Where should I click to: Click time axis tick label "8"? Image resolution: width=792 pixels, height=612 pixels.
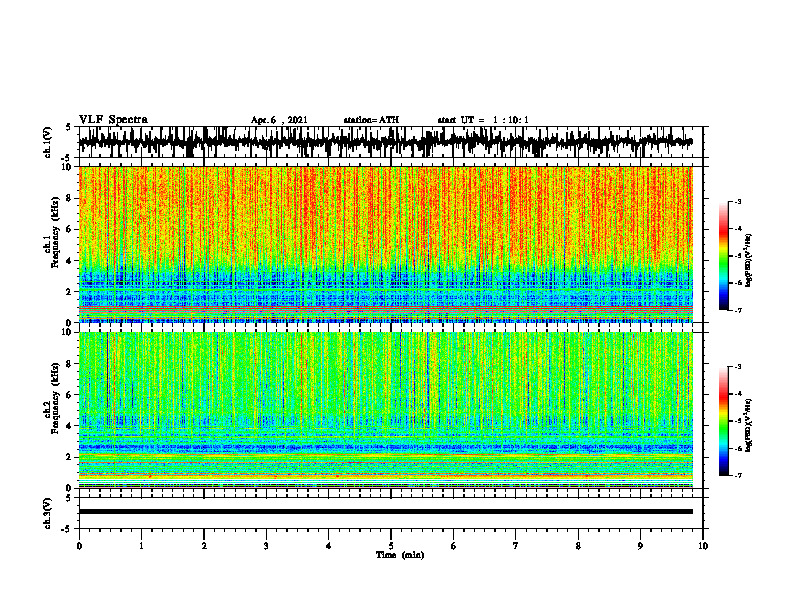(x=578, y=546)
